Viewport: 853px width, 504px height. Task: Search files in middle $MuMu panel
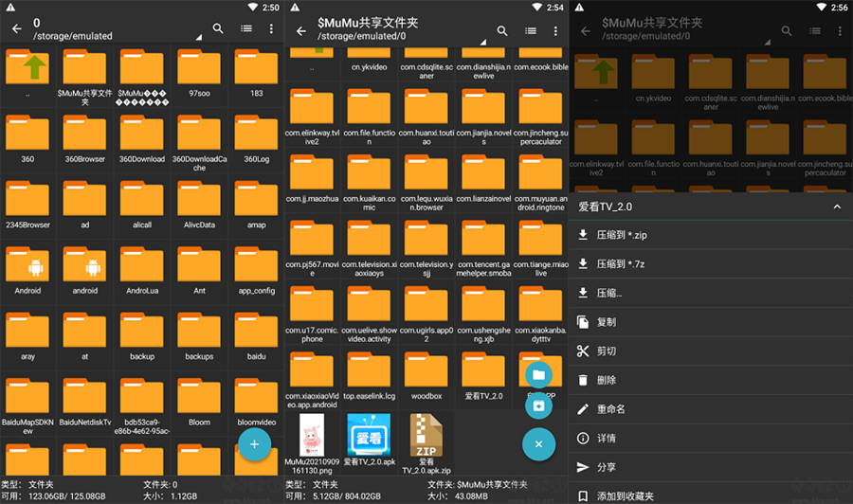point(502,31)
